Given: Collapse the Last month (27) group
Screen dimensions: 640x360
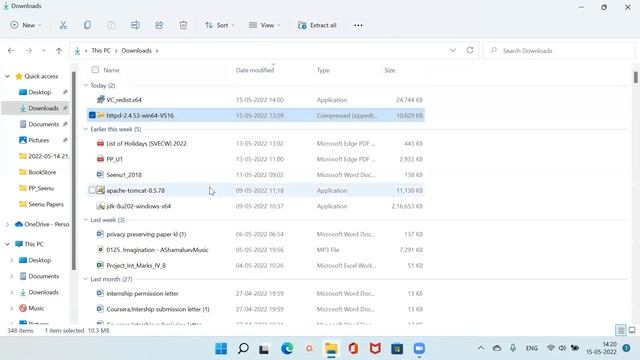Looking at the screenshot, I should [86, 279].
